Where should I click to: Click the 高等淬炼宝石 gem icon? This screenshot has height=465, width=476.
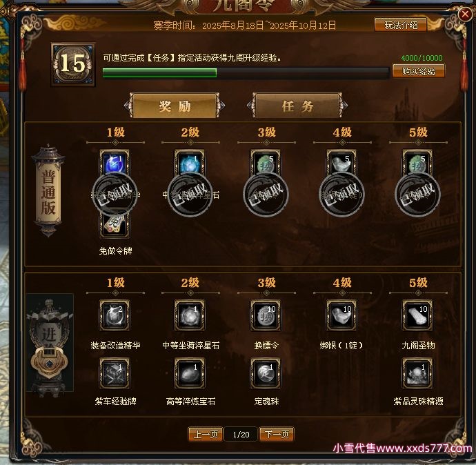(190, 373)
